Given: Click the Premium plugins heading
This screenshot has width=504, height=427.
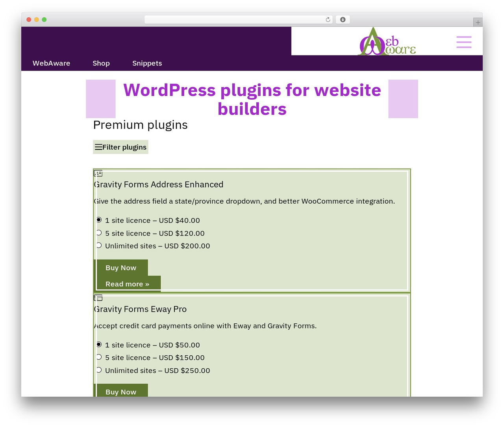Looking at the screenshot, I should (x=141, y=125).
